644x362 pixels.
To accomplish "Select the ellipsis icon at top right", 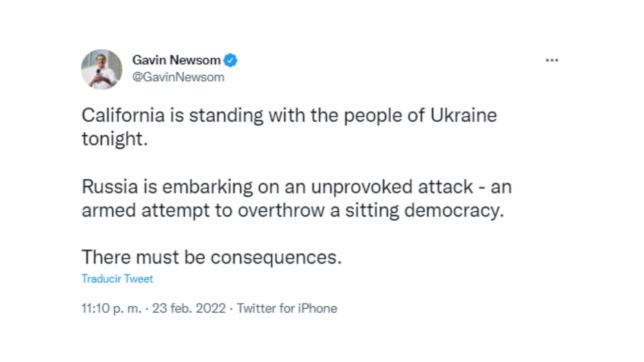I will click(x=552, y=60).
